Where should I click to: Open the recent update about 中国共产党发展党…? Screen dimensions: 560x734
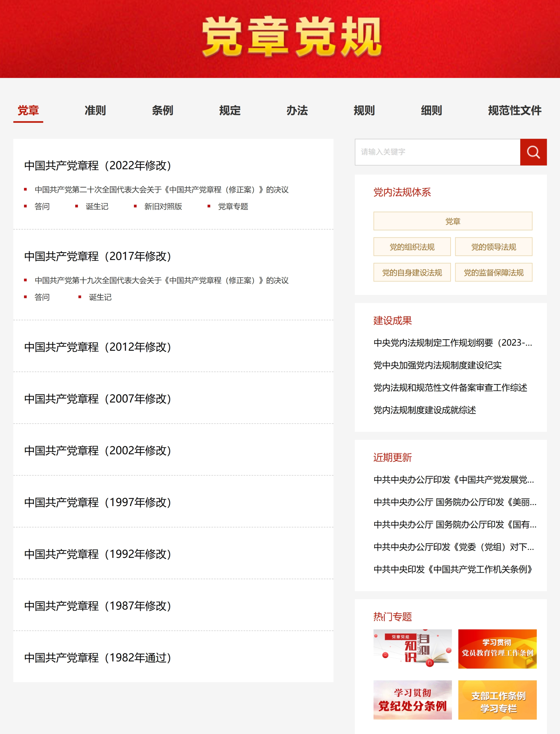pyautogui.click(x=454, y=480)
